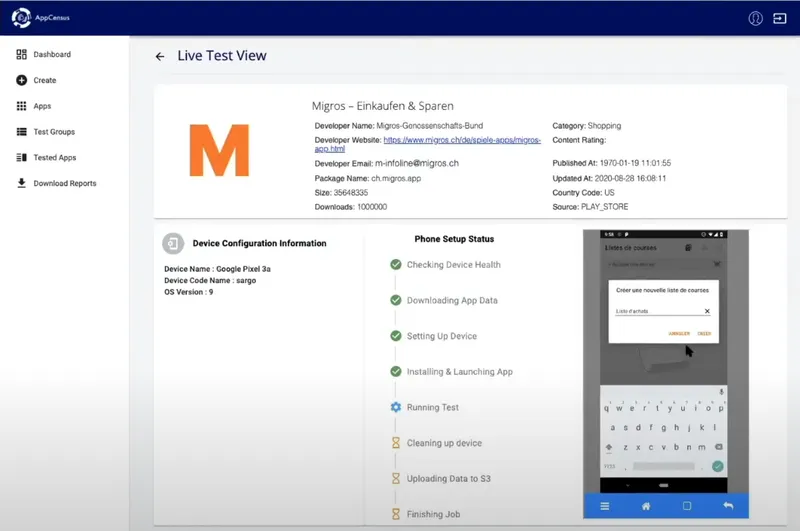This screenshot has height=531, width=800.
Task: Tap the backspace key on phone keyboard
Action: click(718, 447)
